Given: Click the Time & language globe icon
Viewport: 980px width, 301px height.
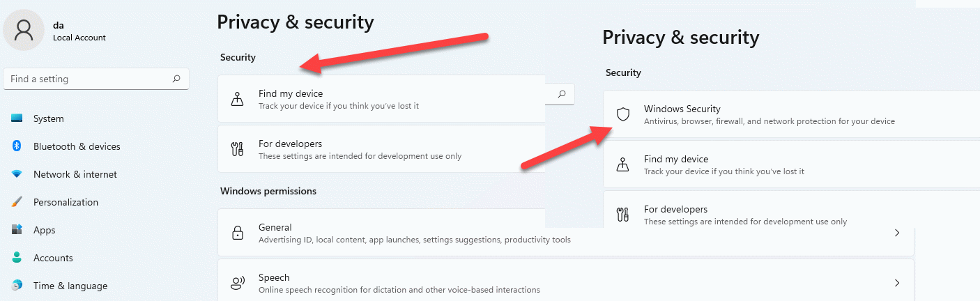Looking at the screenshot, I should [17, 286].
